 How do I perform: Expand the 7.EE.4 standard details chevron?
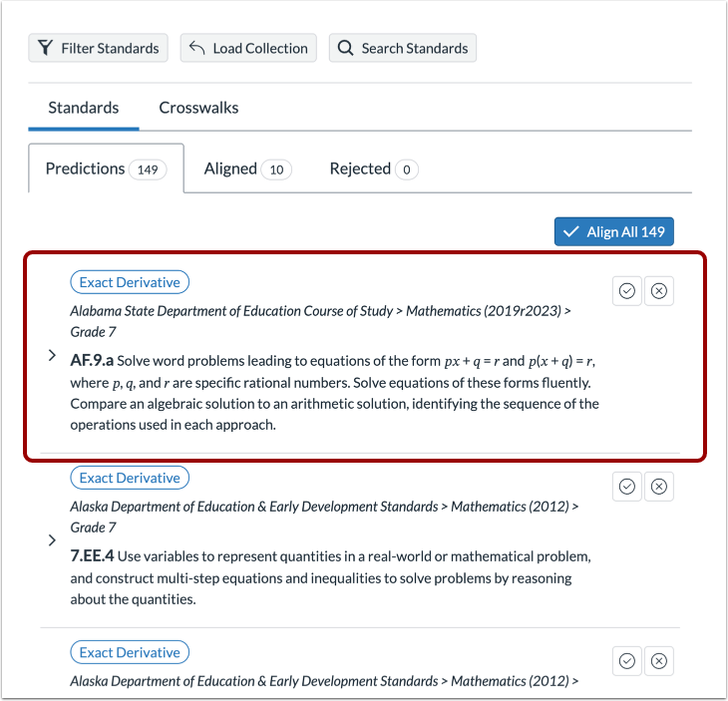click(52, 540)
